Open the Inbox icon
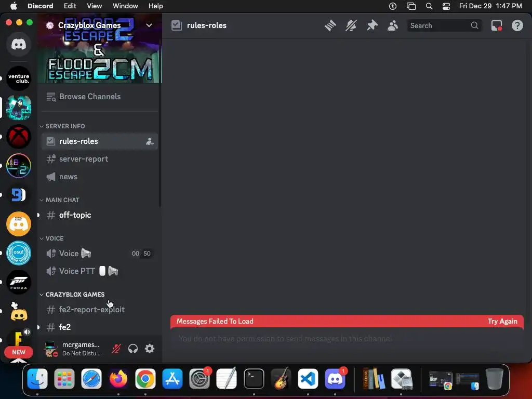 pyautogui.click(x=496, y=25)
